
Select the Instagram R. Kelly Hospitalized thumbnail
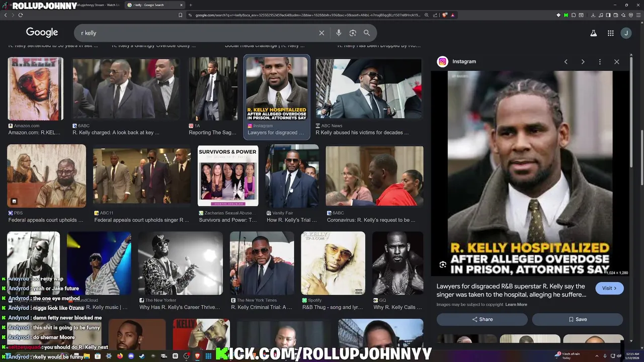277,88
